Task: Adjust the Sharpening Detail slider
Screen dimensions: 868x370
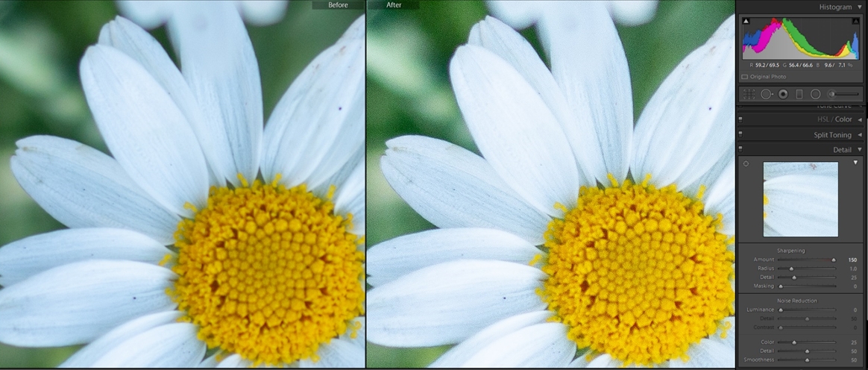Action: click(807, 277)
